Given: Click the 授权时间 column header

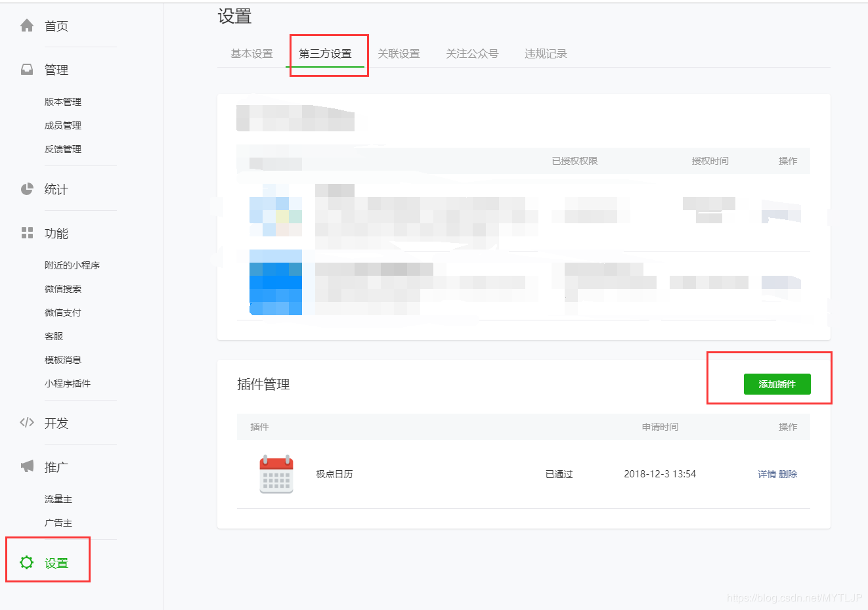Looking at the screenshot, I should click(710, 161).
